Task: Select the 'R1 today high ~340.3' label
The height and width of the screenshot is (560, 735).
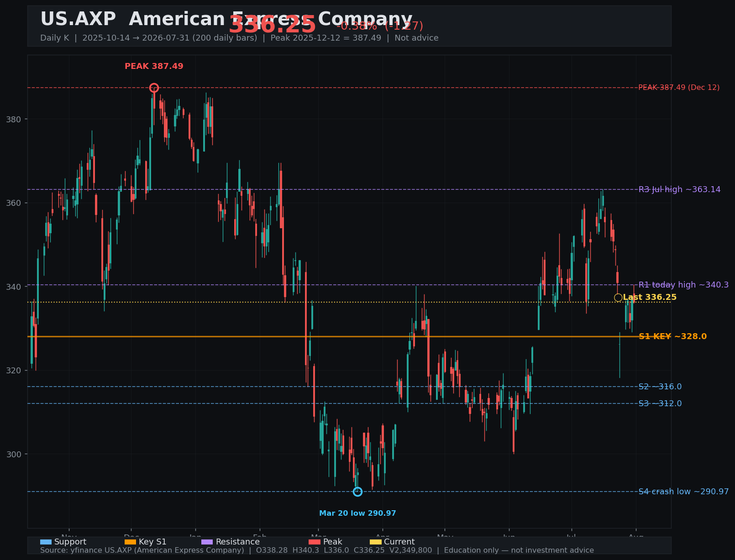Action: click(683, 285)
